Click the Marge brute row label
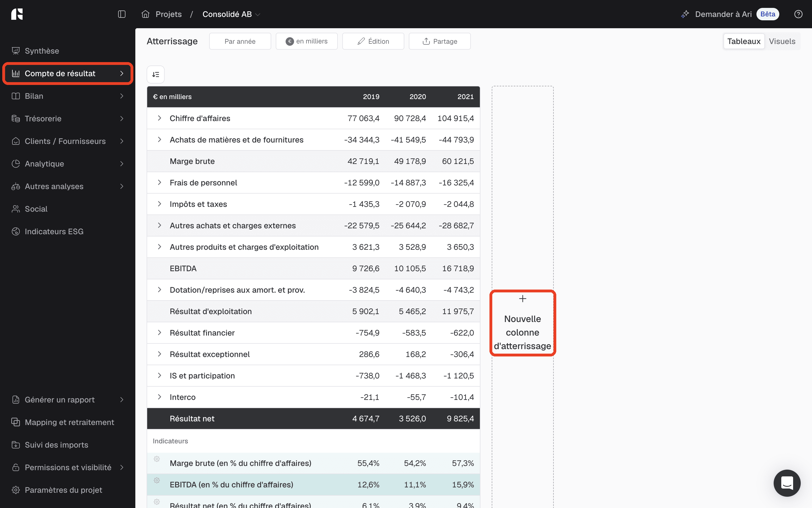This screenshot has width=812, height=508. [x=192, y=161]
